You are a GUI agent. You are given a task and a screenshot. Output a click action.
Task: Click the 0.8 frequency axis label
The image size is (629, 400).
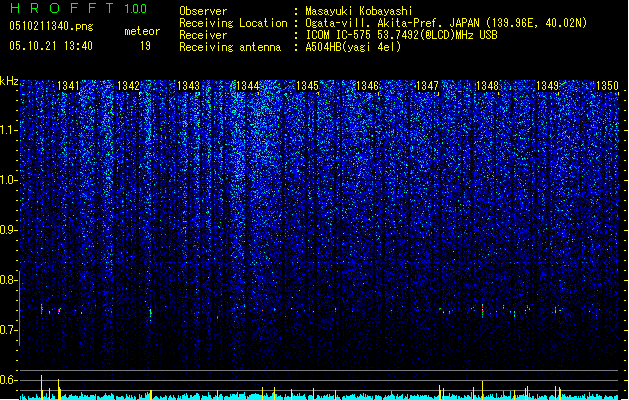8,280
